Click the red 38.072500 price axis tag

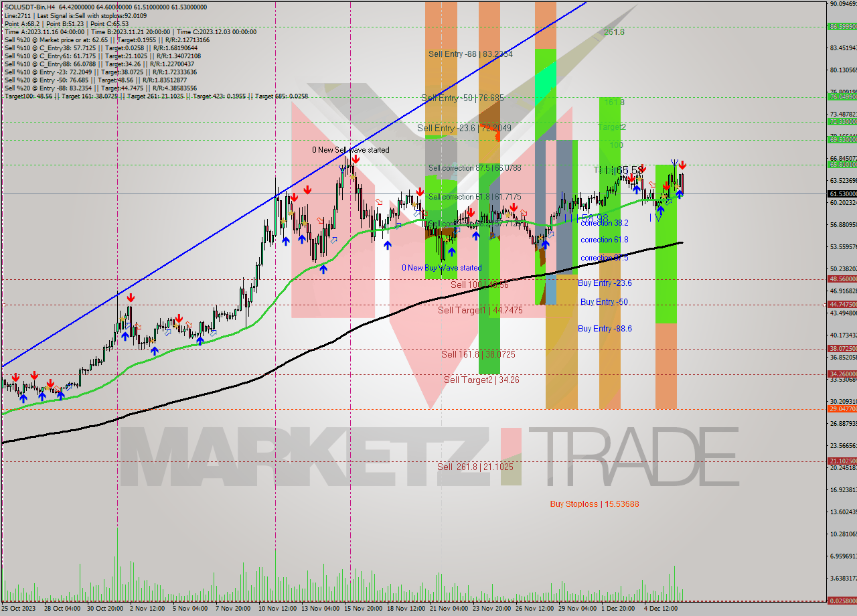842,348
